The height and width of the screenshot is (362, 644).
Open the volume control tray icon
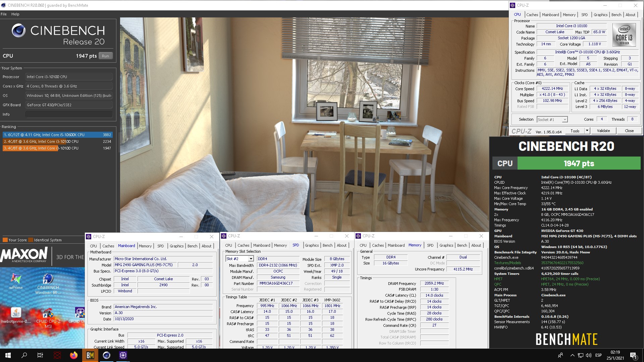point(589,355)
